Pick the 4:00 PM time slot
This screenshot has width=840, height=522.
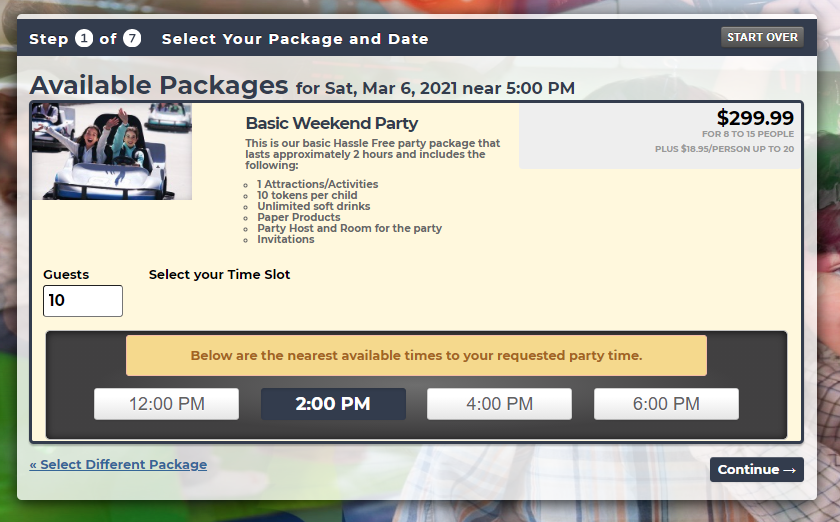(499, 404)
